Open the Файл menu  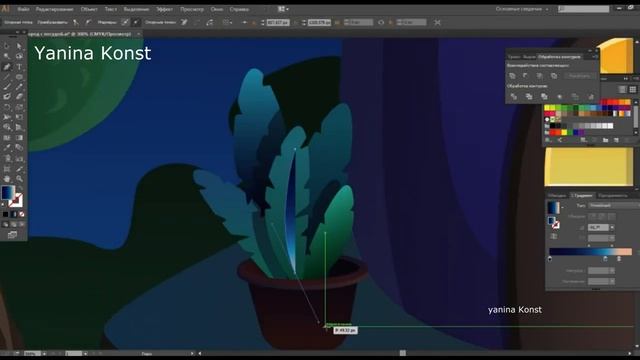click(23, 9)
